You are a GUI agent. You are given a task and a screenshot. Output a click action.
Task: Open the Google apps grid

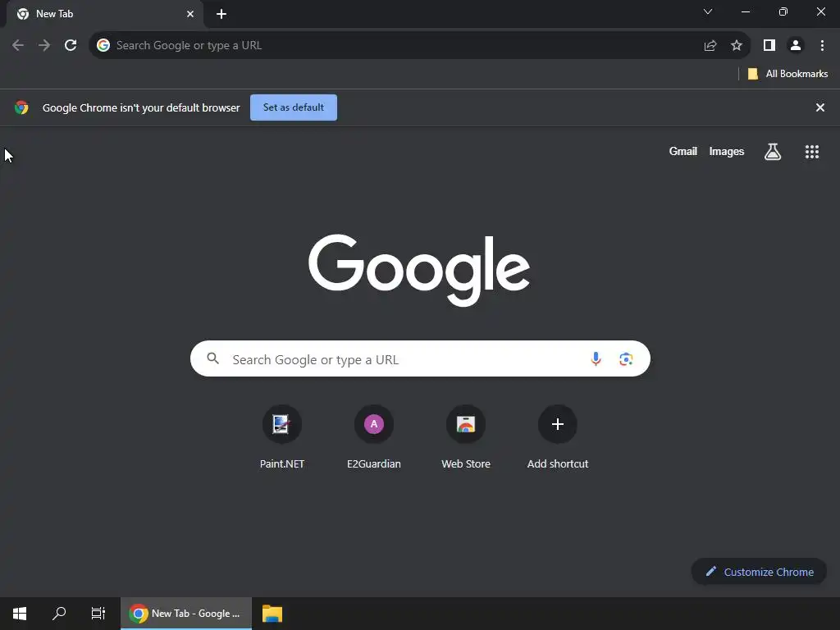click(812, 152)
